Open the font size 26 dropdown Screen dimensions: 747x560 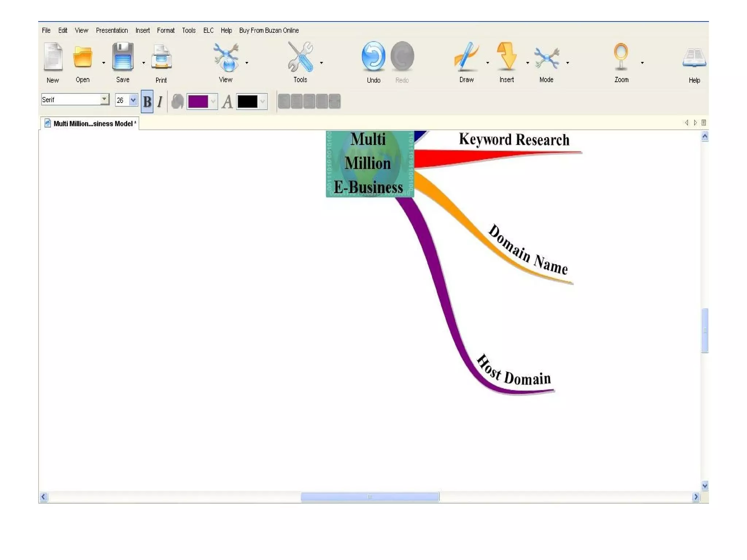pyautogui.click(x=133, y=100)
